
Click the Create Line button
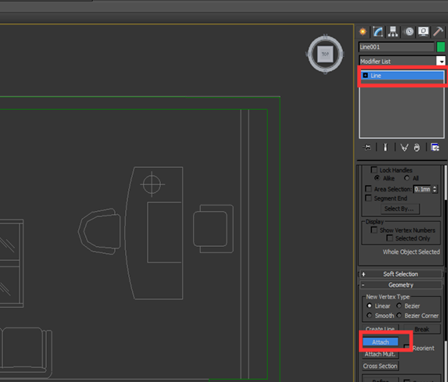pos(380,329)
